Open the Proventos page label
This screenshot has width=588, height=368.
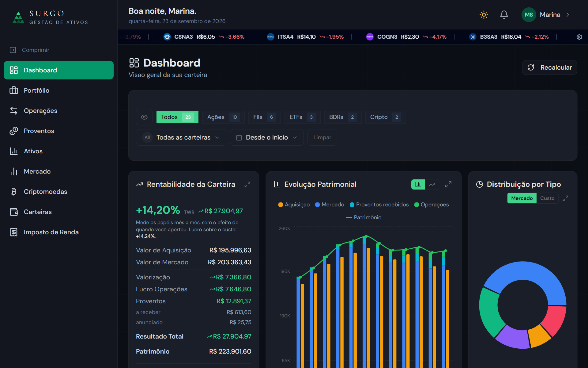39,131
